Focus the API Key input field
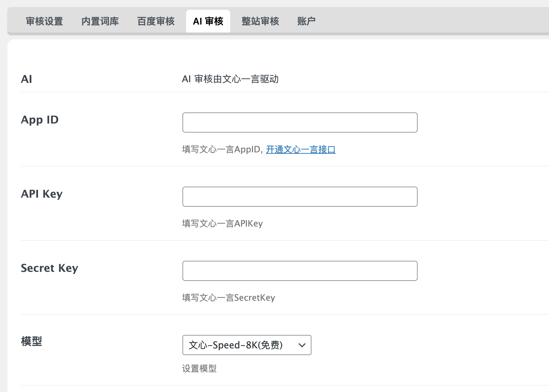 click(300, 197)
